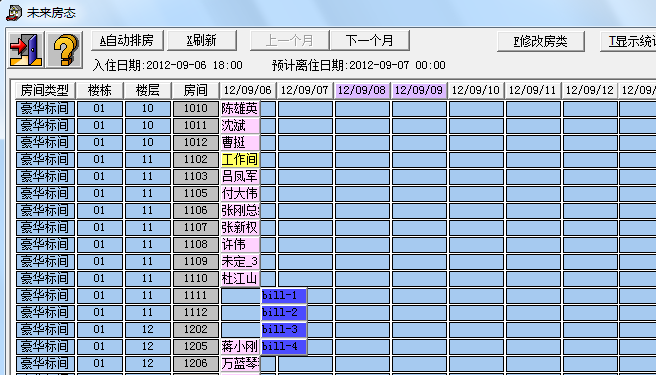Select the bill-3 reservation block
Screen dimensions: 656x375
[x=284, y=330]
